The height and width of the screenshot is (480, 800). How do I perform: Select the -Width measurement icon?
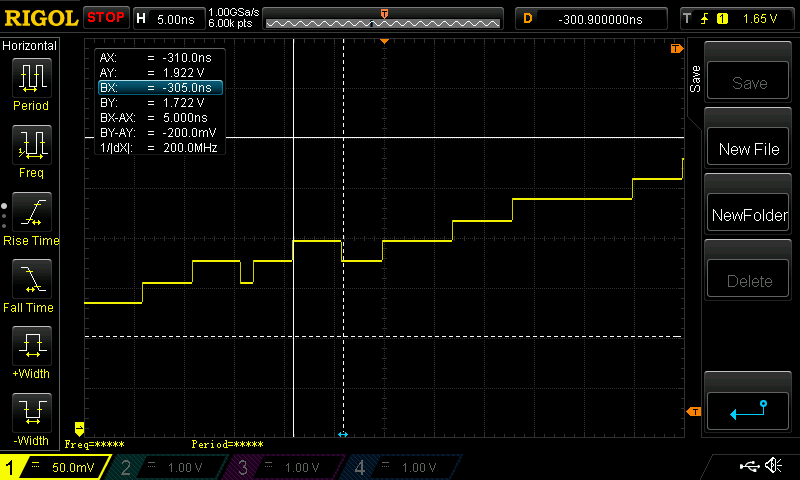pos(32,413)
